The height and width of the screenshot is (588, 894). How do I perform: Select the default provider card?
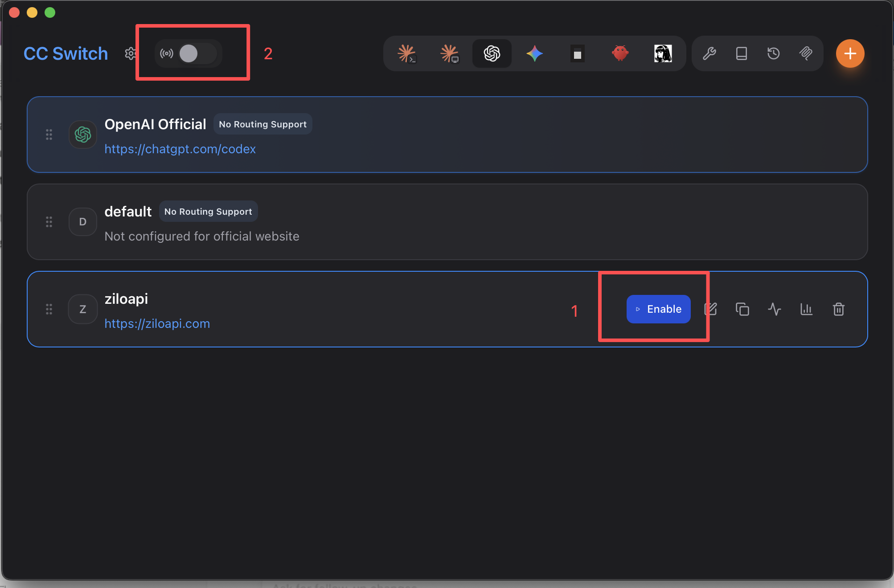click(447, 222)
